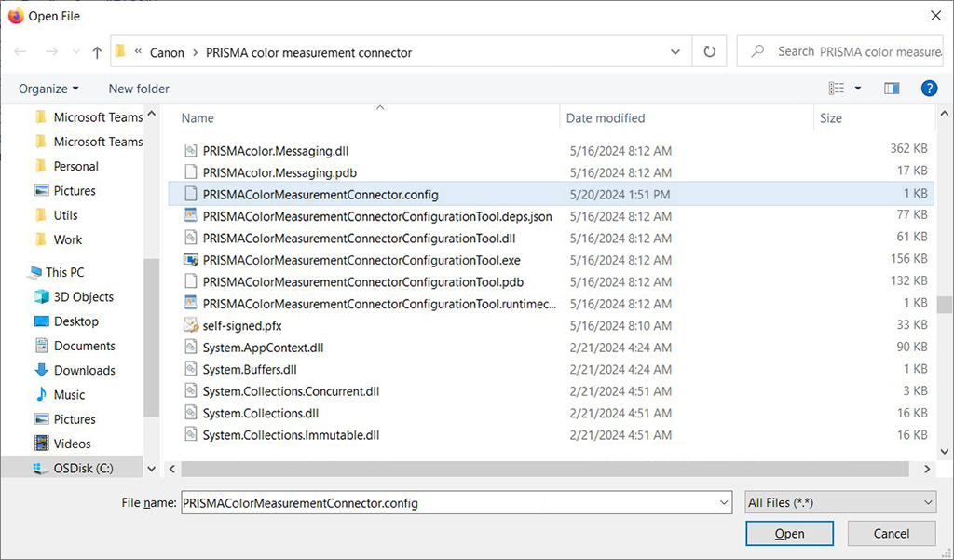The image size is (954, 560).
Task: Select PRISMAColorMeasurementConnectorConfigurationTool.exe file
Action: pyautogui.click(x=361, y=260)
